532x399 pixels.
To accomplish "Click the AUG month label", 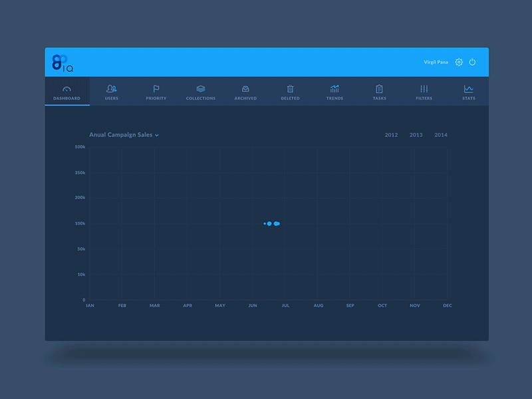I will click(319, 306).
